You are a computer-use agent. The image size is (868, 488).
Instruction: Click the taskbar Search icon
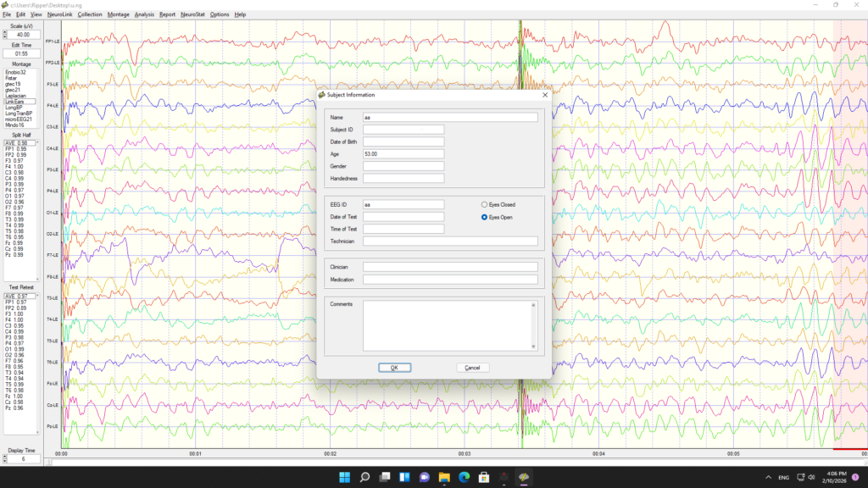365,477
